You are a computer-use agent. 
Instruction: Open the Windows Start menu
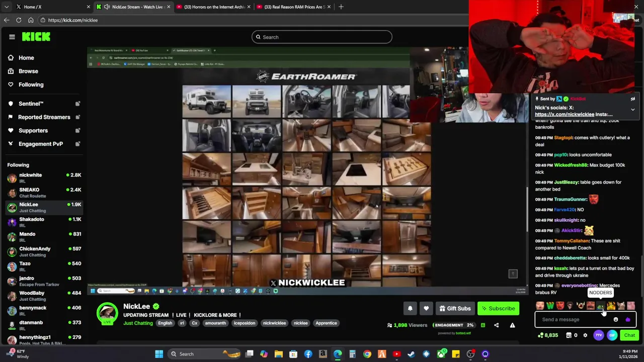pos(159,354)
